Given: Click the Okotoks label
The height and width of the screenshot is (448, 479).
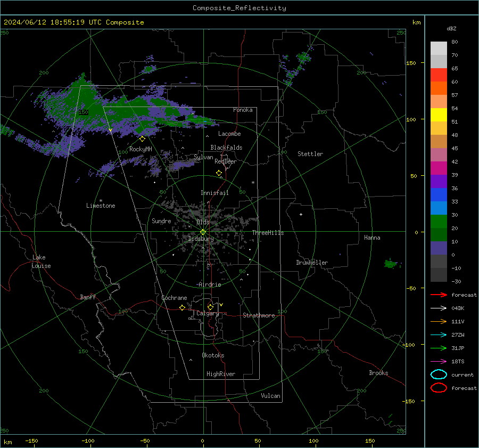Looking at the screenshot, I should click(213, 355).
